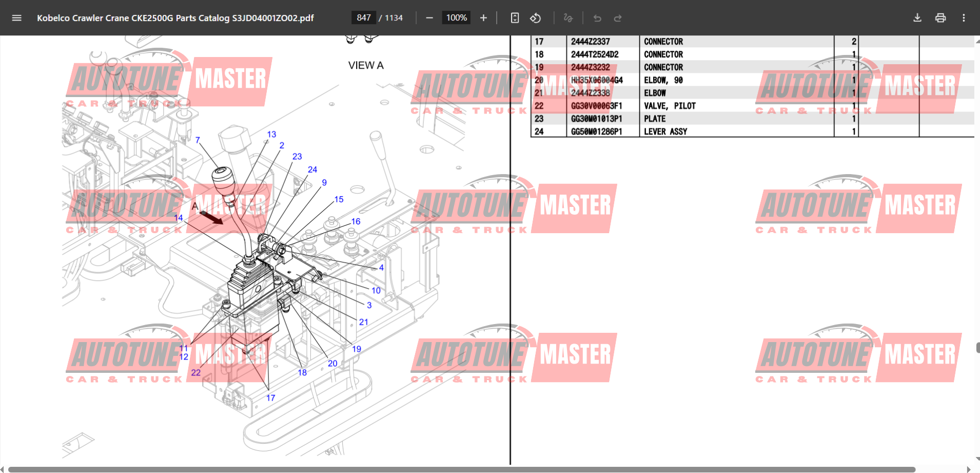
Task: Print the parts catalog document
Action: tap(940, 18)
